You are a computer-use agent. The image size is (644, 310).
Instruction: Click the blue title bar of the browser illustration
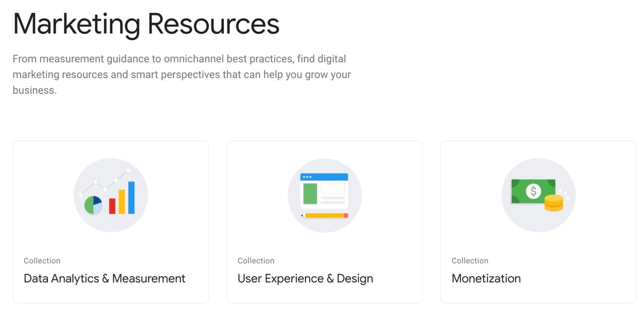pos(325,177)
